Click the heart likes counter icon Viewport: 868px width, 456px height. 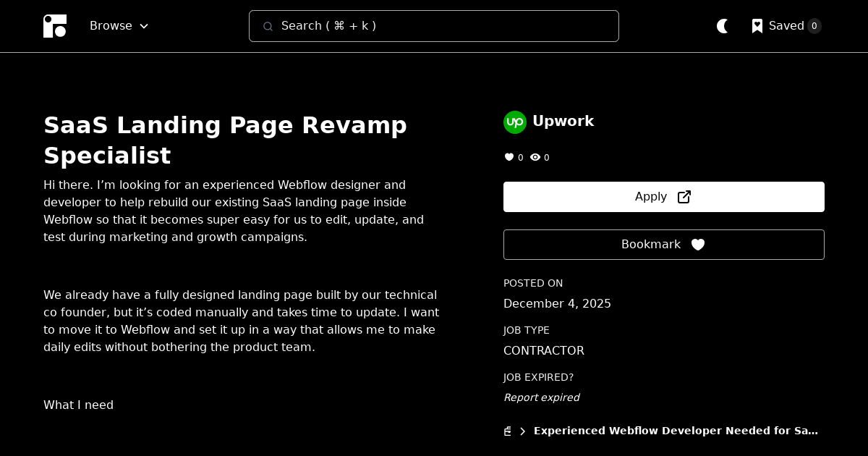pos(509,157)
